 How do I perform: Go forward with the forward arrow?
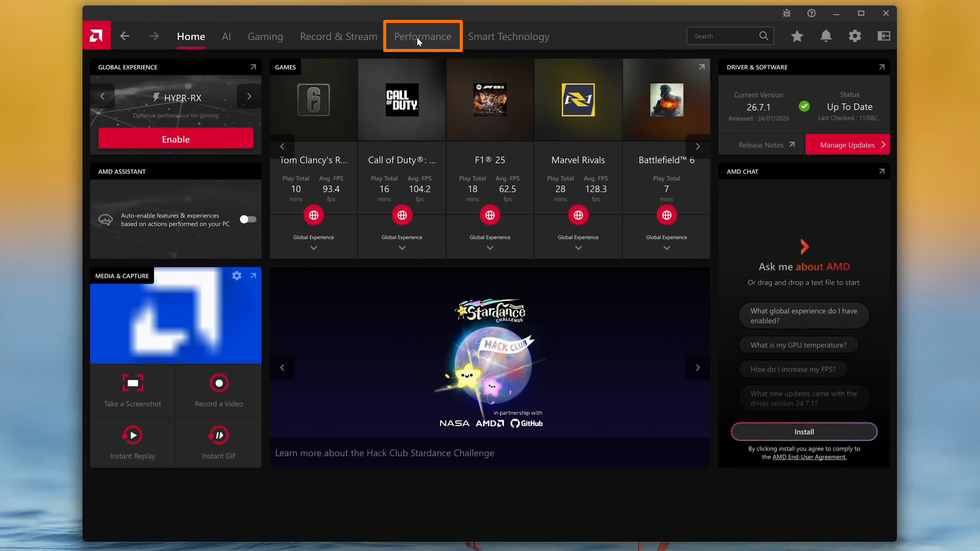(154, 36)
